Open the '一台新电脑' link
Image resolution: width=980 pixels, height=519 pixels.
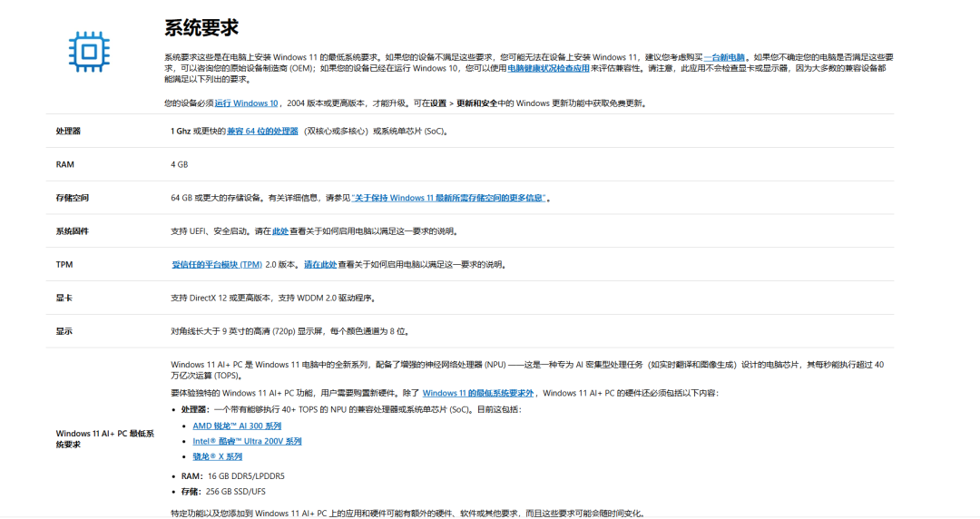tap(724, 57)
